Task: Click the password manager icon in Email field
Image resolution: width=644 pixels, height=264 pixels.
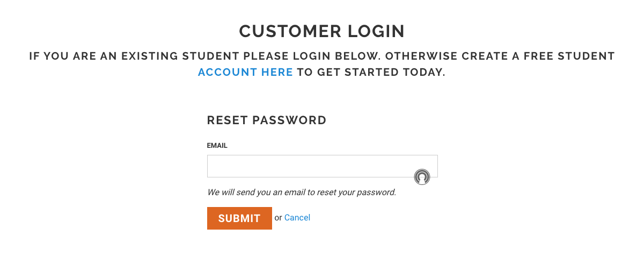Action: pos(422,176)
